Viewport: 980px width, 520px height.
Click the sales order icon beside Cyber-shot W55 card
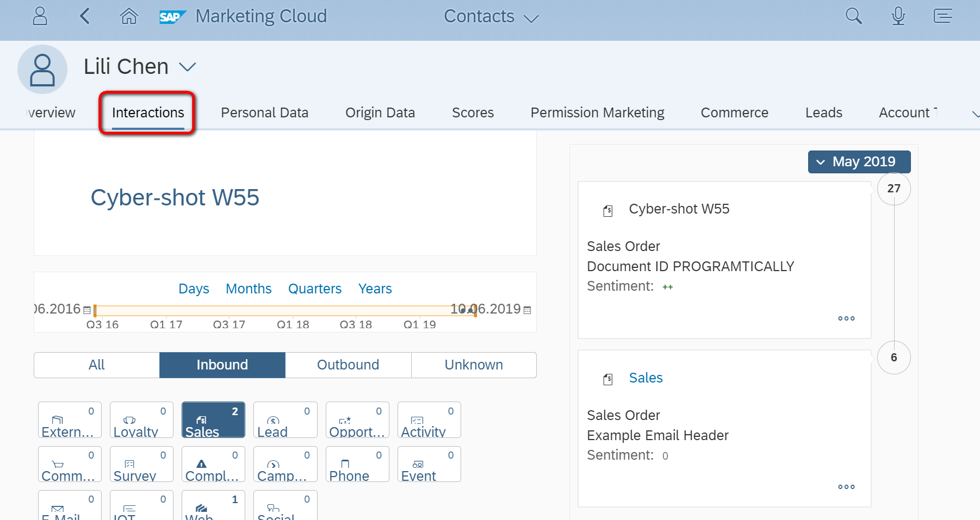(608, 210)
